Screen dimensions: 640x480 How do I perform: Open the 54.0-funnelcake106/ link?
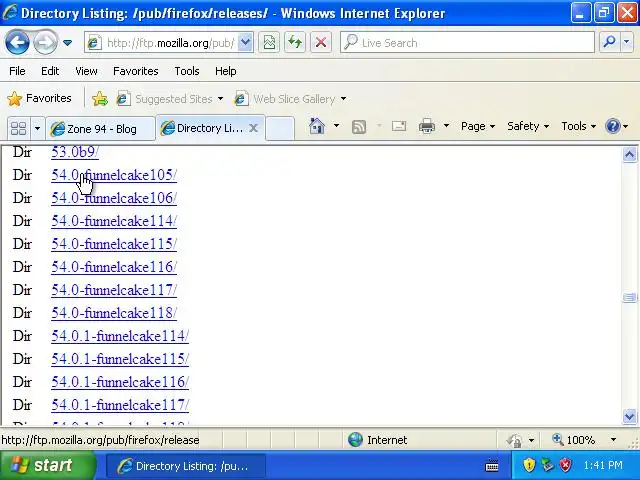tap(114, 198)
